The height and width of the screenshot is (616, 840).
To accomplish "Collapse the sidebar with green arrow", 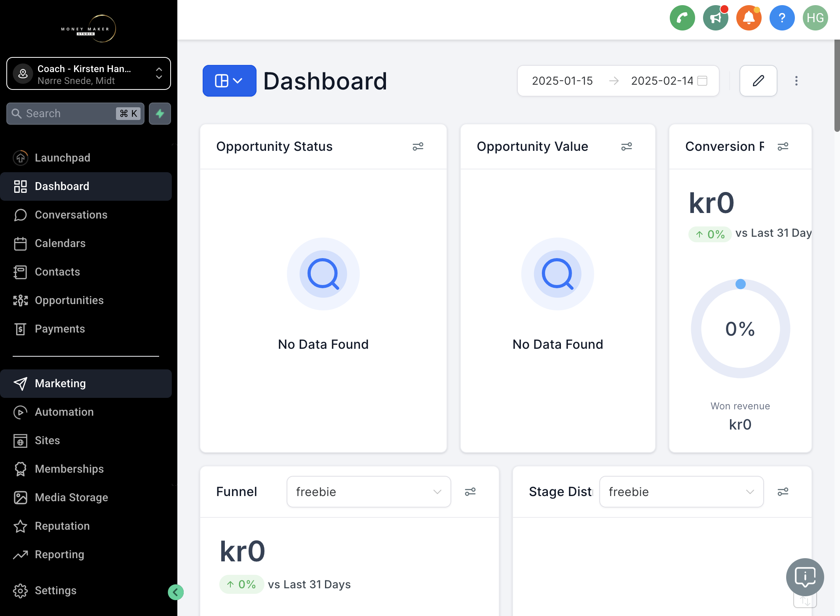I will [175, 592].
